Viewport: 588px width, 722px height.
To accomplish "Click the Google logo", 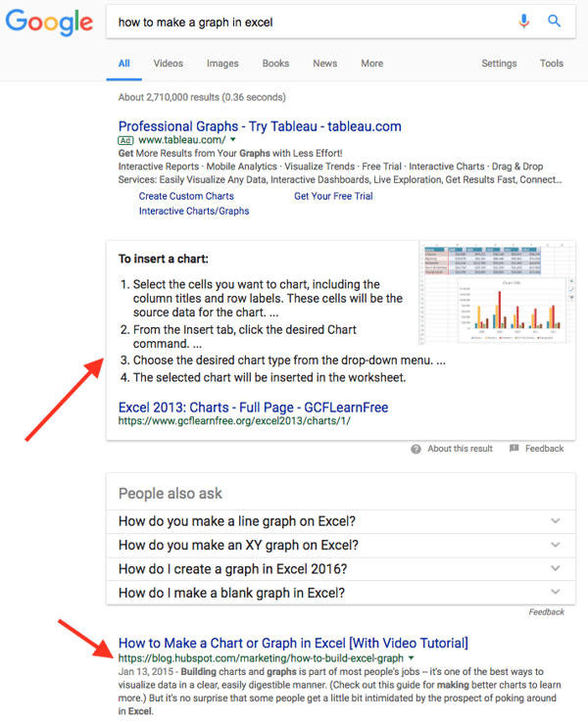I will (x=48, y=24).
